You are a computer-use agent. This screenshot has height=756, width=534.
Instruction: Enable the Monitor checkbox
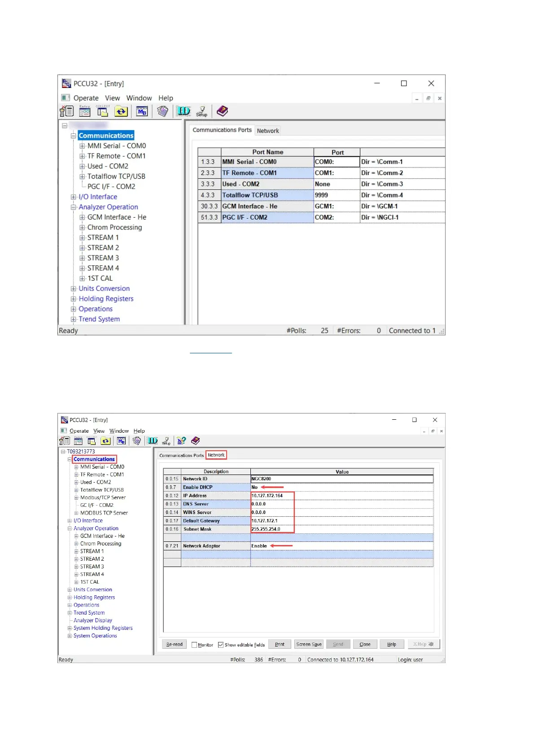[194, 645]
